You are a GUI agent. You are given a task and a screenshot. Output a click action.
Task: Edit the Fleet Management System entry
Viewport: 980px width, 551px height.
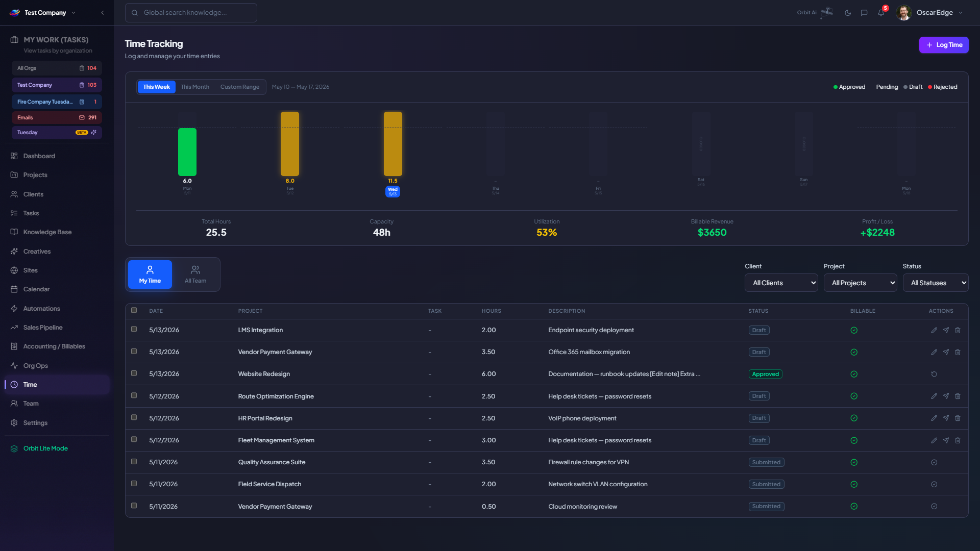(934, 440)
